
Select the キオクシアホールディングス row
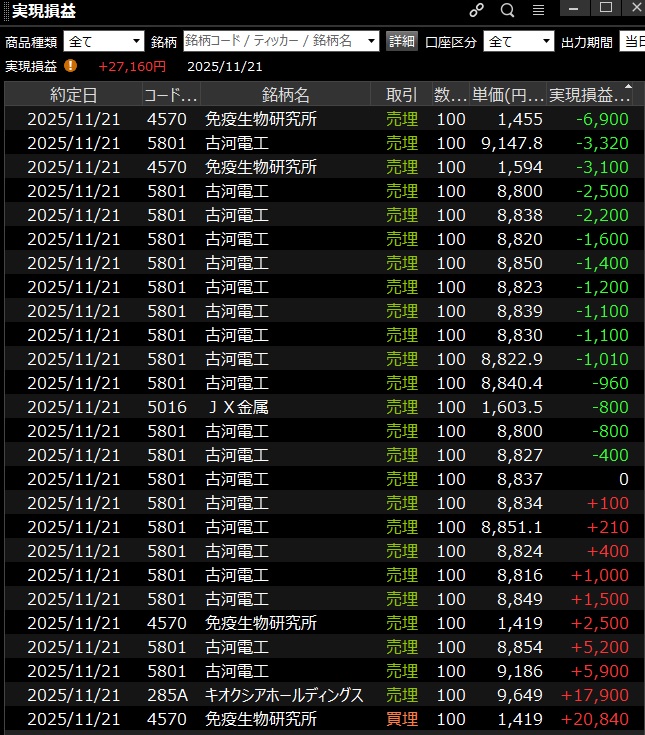tap(284, 695)
